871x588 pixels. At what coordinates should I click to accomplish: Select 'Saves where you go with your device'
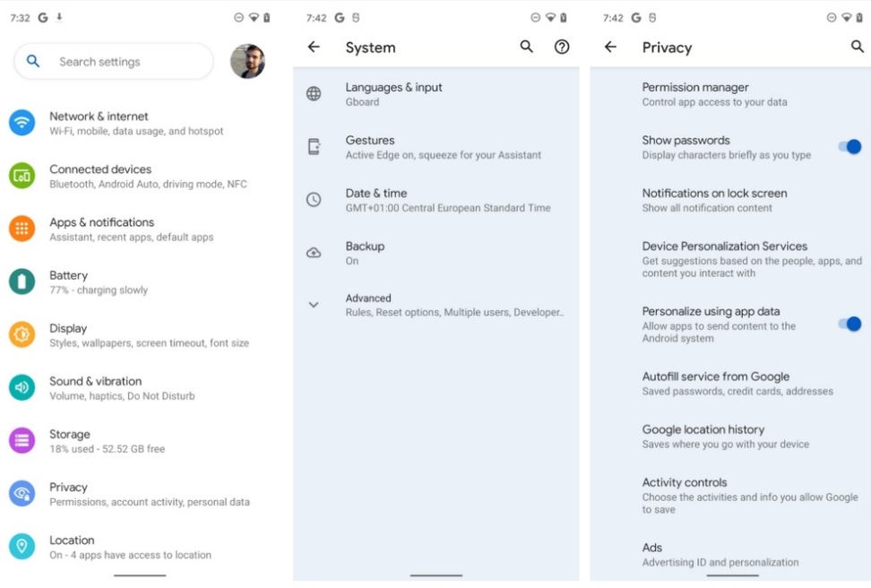726,444
